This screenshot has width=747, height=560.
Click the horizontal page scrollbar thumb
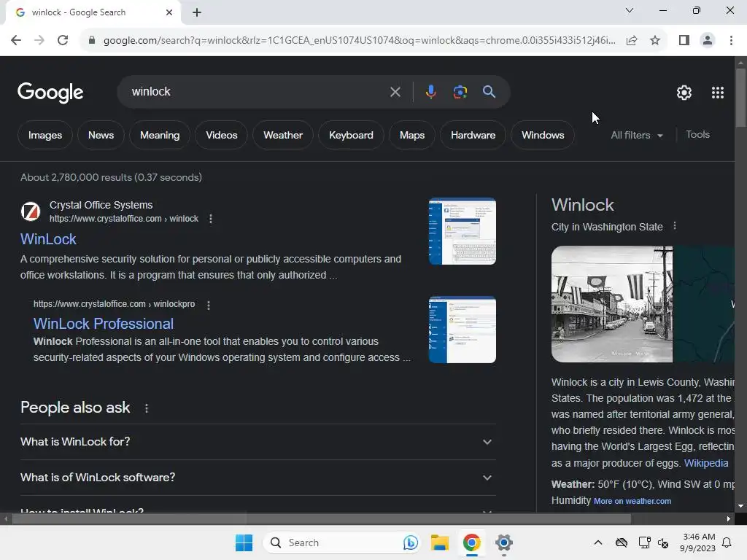(321, 519)
